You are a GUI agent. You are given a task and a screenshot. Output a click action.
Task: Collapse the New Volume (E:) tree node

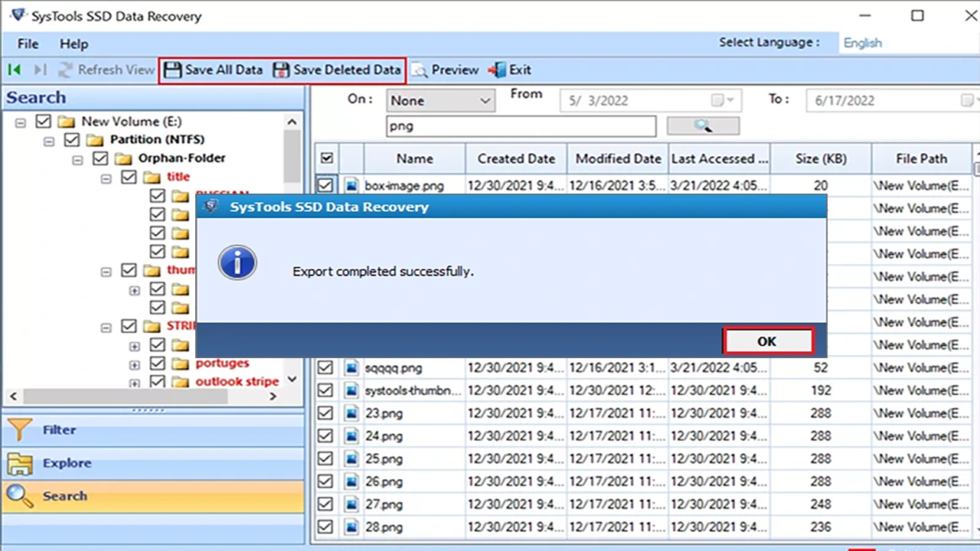pos(21,122)
